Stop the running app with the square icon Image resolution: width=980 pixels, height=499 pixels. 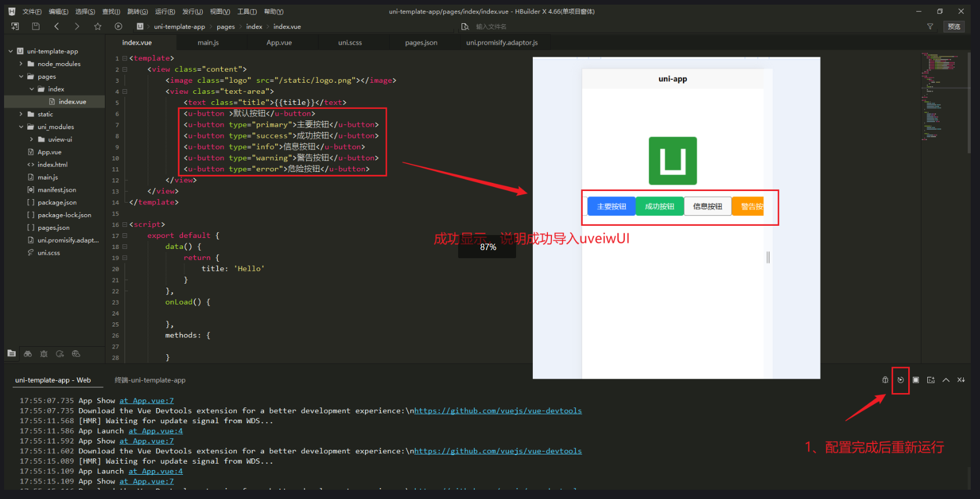click(916, 380)
